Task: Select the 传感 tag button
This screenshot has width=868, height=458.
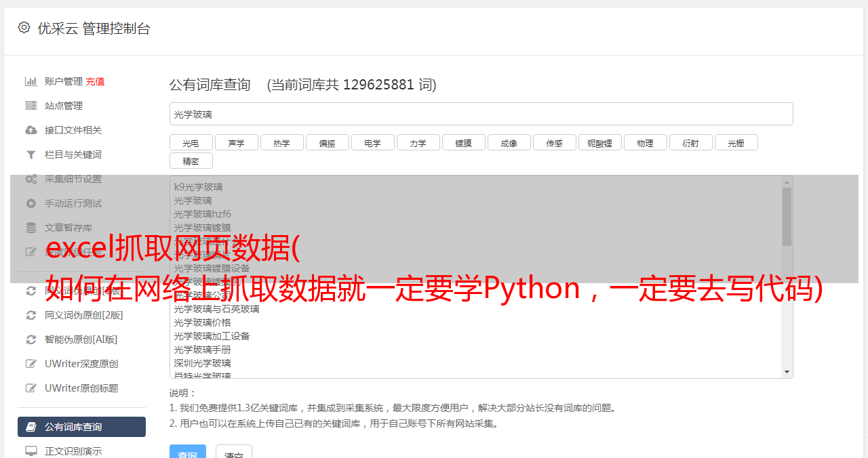Action: click(x=554, y=143)
